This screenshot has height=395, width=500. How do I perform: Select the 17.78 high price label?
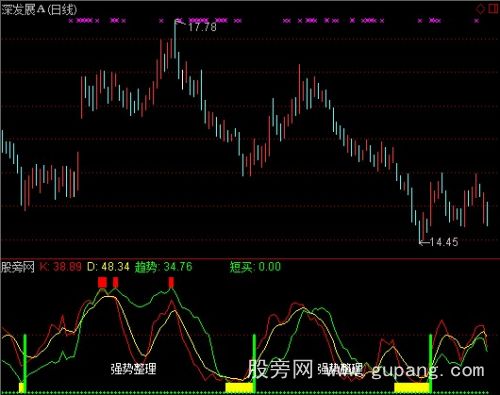coord(202,27)
